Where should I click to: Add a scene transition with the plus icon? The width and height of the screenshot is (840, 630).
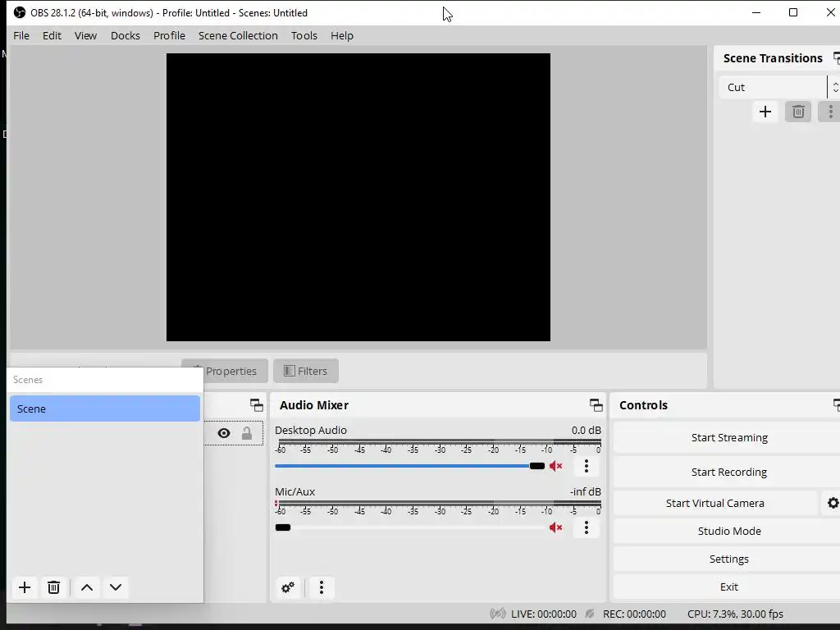click(x=765, y=112)
